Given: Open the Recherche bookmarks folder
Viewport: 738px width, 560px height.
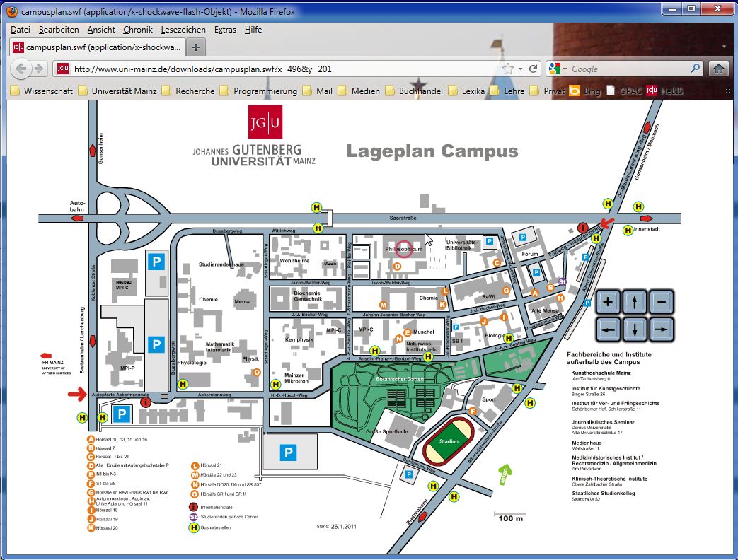Looking at the screenshot, I should [x=188, y=91].
